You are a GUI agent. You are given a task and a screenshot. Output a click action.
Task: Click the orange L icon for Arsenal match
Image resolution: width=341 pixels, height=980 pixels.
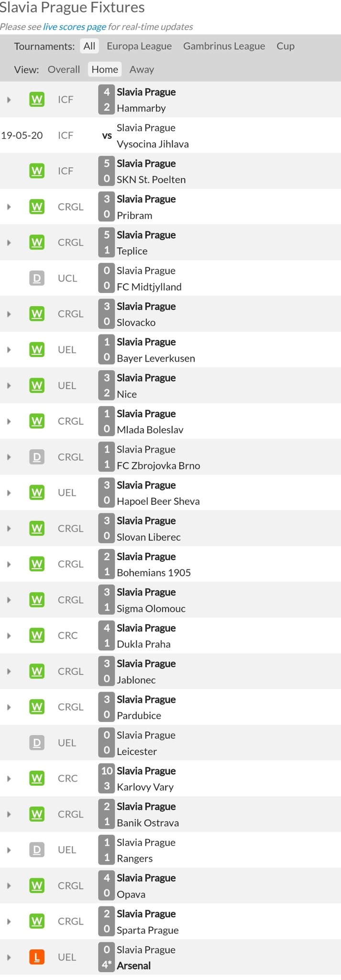(x=37, y=957)
